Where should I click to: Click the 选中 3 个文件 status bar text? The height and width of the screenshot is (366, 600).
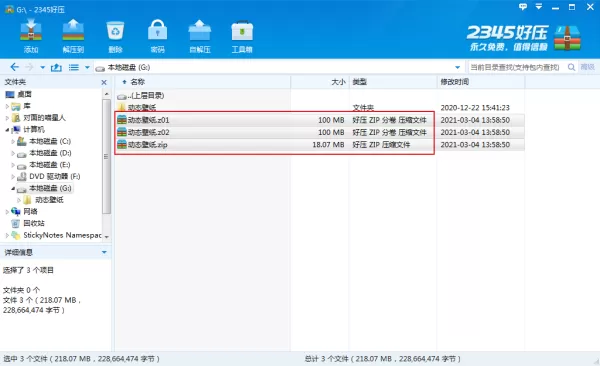[x=81, y=359]
